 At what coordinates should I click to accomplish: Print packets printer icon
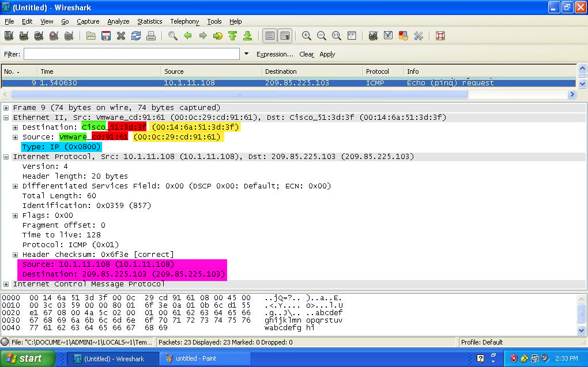[151, 36]
